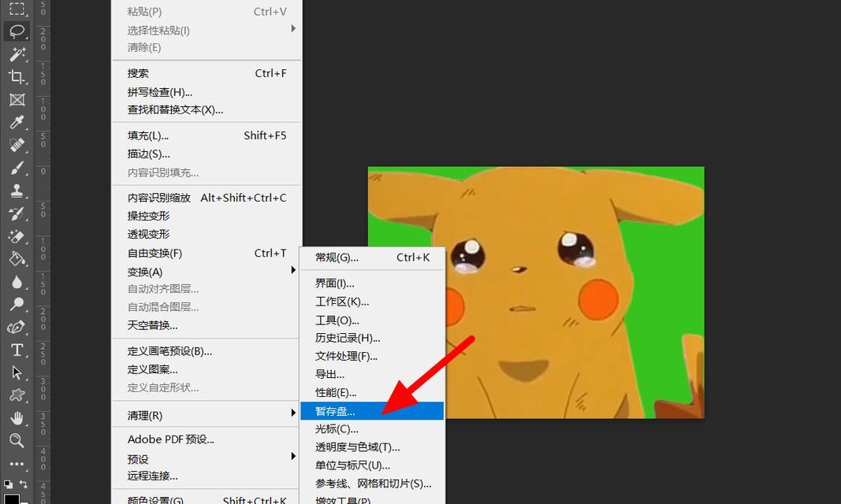The height and width of the screenshot is (504, 841).
Task: Select the Horizontal Type tool
Action: click(17, 350)
